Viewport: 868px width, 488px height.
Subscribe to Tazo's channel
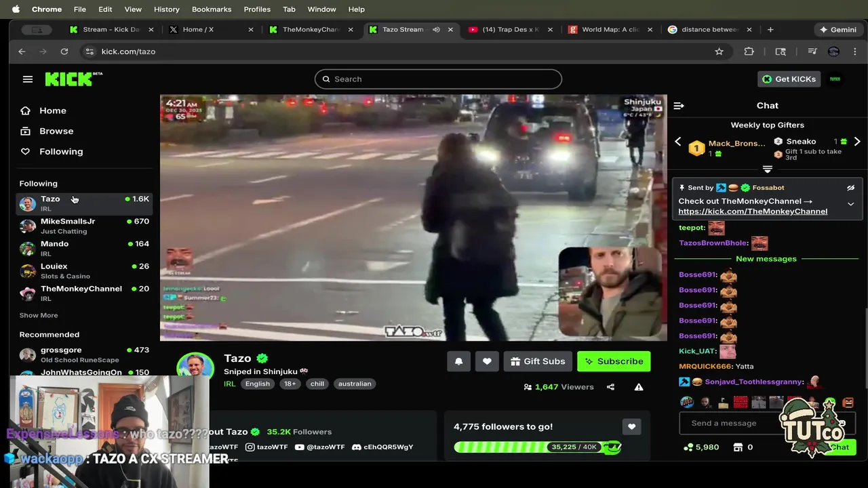[x=614, y=361]
